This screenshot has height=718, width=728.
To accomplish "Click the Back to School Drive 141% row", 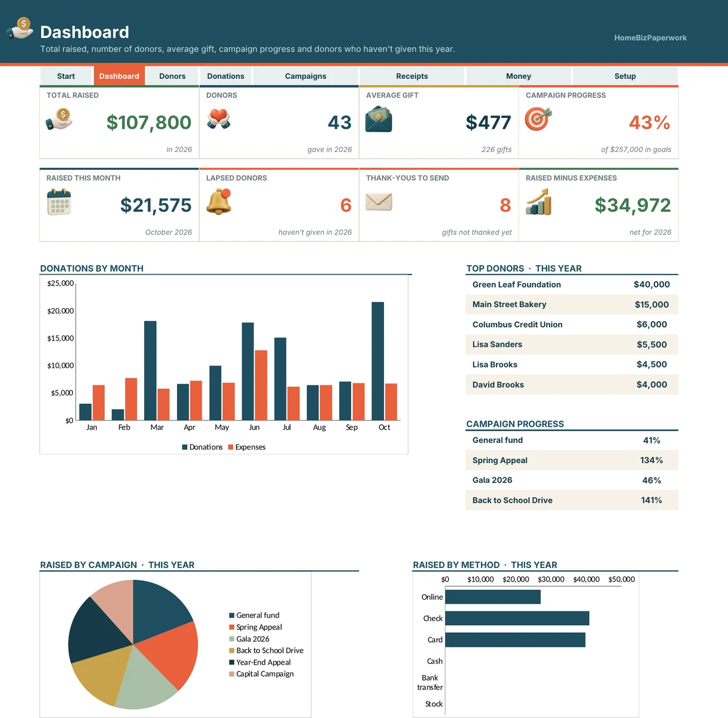I will pyautogui.click(x=572, y=500).
